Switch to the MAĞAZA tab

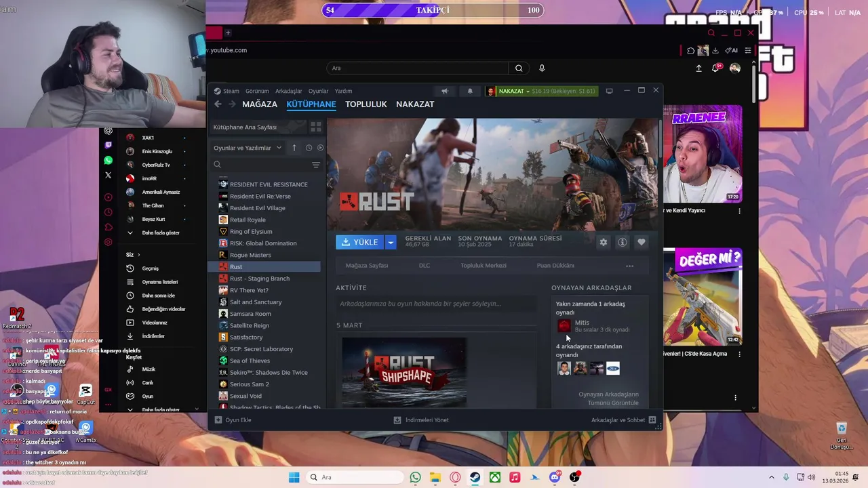(260, 104)
